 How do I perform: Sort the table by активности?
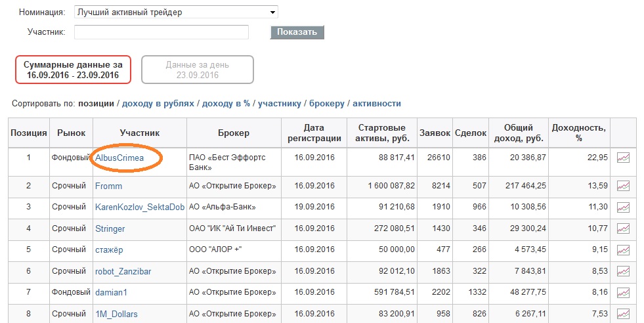[377, 104]
